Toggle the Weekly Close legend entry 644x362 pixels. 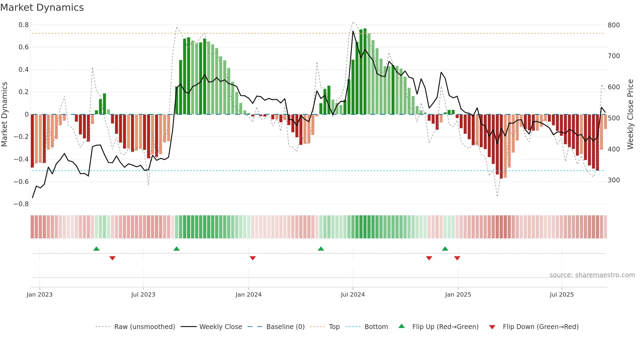click(x=211, y=327)
